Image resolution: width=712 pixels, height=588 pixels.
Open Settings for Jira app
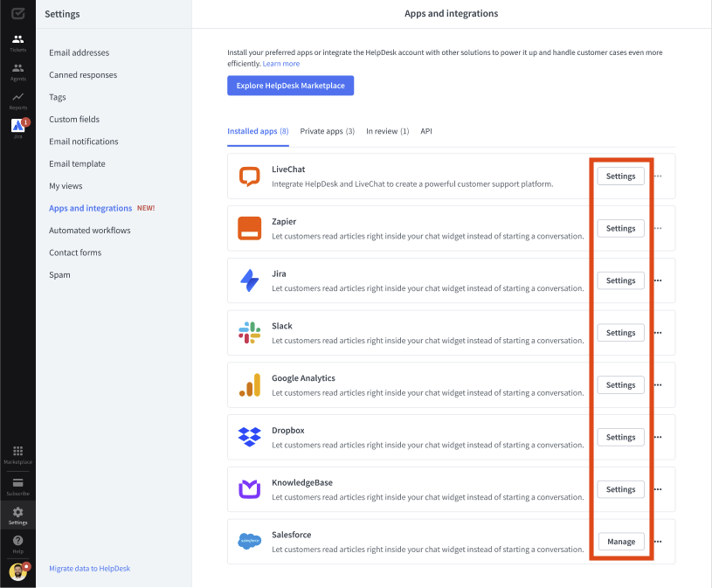(620, 280)
